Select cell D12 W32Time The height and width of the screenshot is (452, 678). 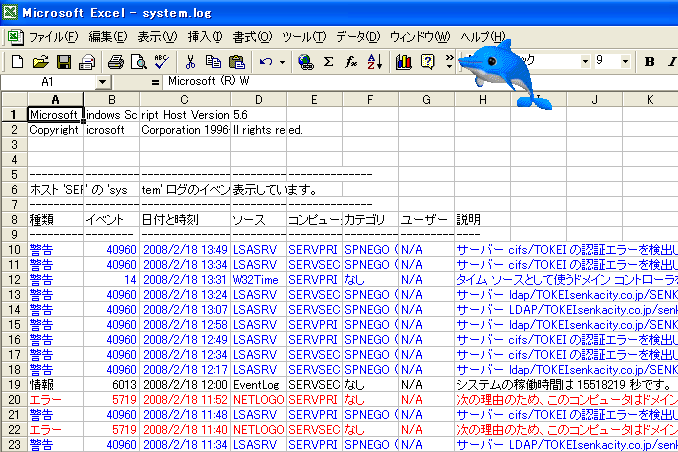(258, 280)
